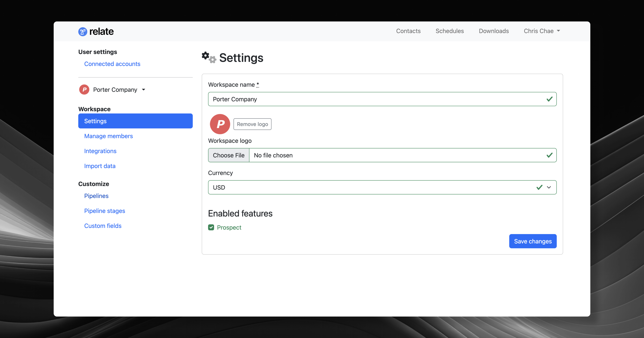The height and width of the screenshot is (338, 644).
Task: Click the Remove logo button
Action: pyautogui.click(x=252, y=124)
